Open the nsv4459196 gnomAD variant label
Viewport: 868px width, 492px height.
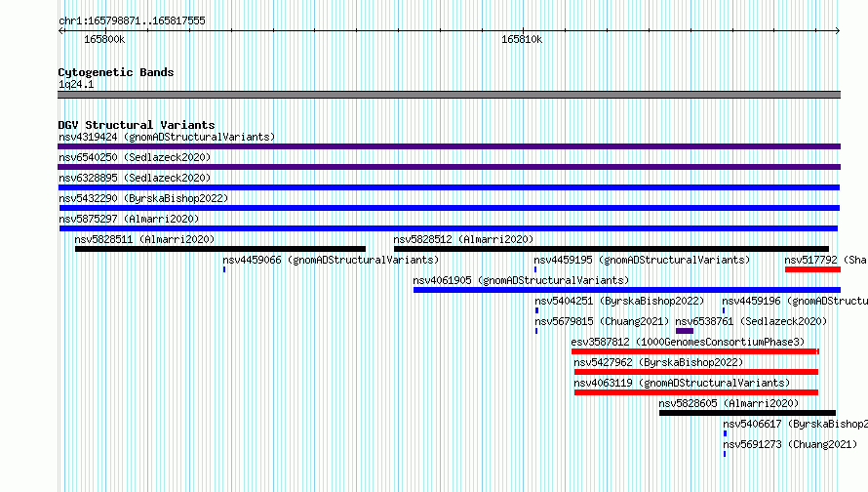pos(795,301)
